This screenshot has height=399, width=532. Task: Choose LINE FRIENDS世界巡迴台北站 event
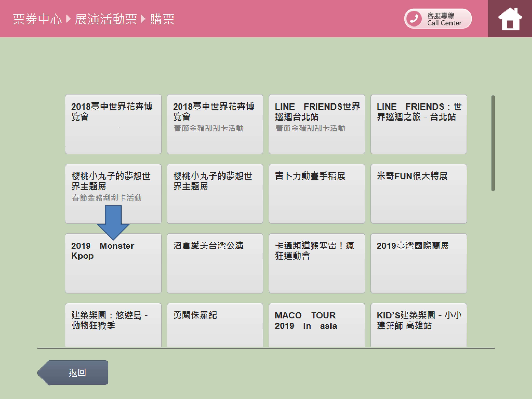317,124
